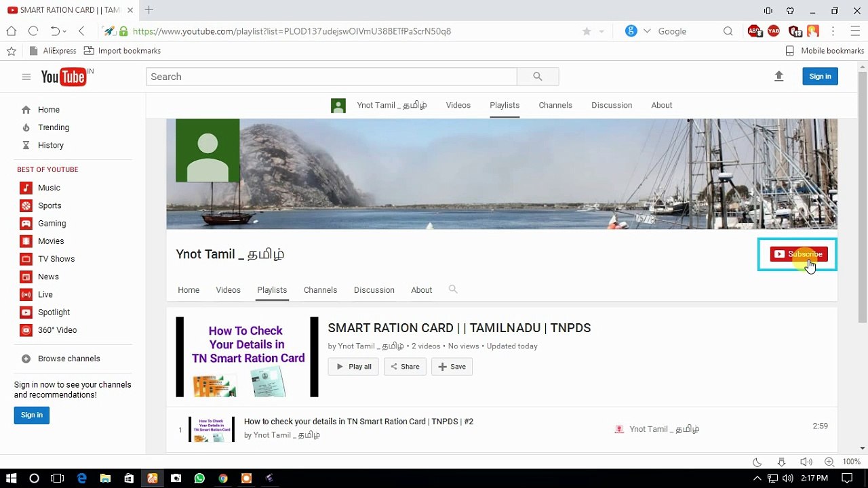This screenshot has height=488, width=868.
Task: Open the browser download manager arrow icon
Action: [781, 462]
